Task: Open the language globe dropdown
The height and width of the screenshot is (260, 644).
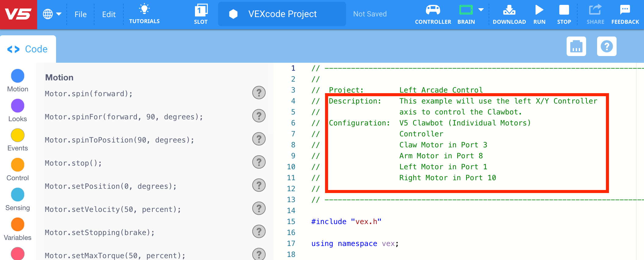Action: 52,14
